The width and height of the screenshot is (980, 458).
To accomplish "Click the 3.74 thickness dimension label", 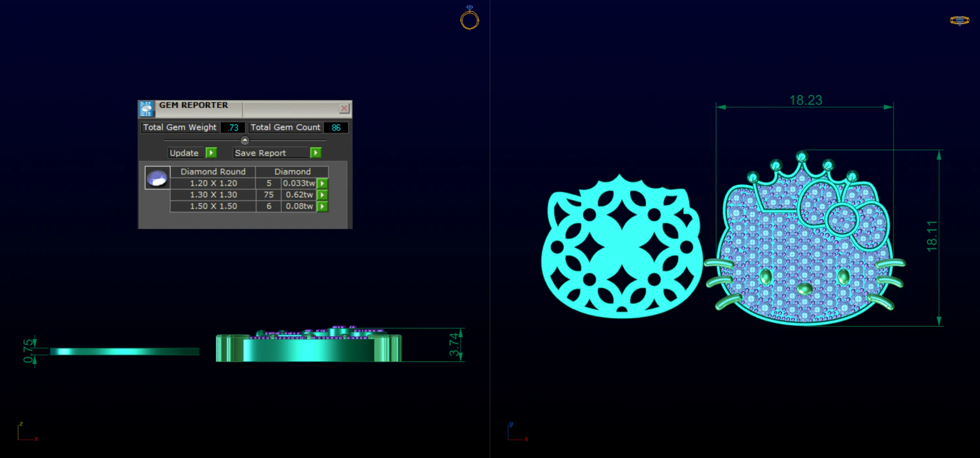I will click(455, 344).
